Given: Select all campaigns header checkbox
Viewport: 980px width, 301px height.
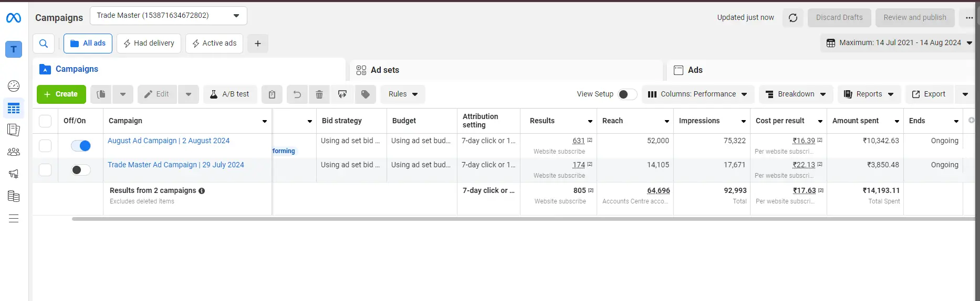Looking at the screenshot, I should 45,121.
